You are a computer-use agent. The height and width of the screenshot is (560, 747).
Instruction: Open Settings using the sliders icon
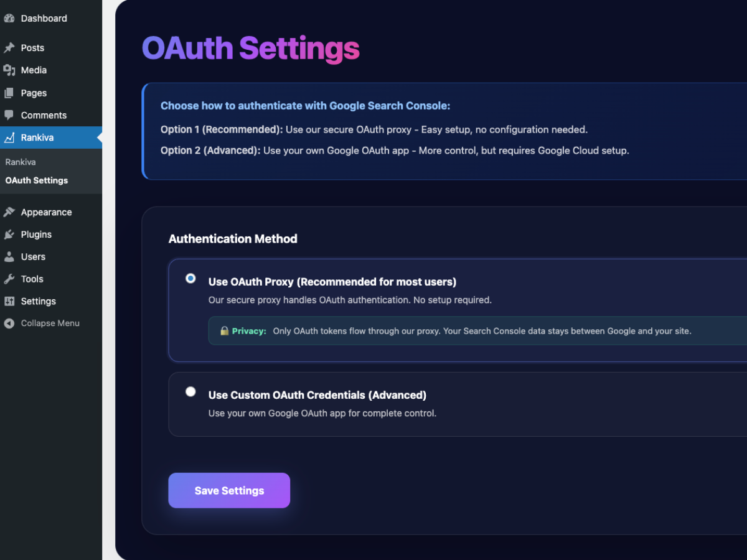pos(11,301)
